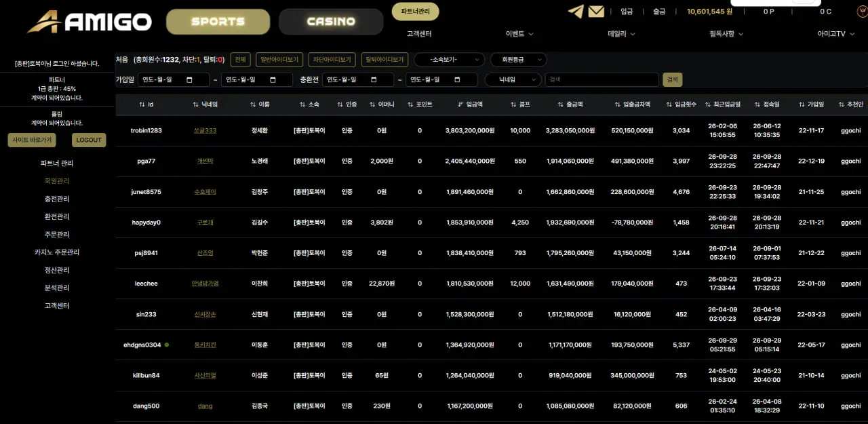Sort table by 입금액 column

point(470,104)
